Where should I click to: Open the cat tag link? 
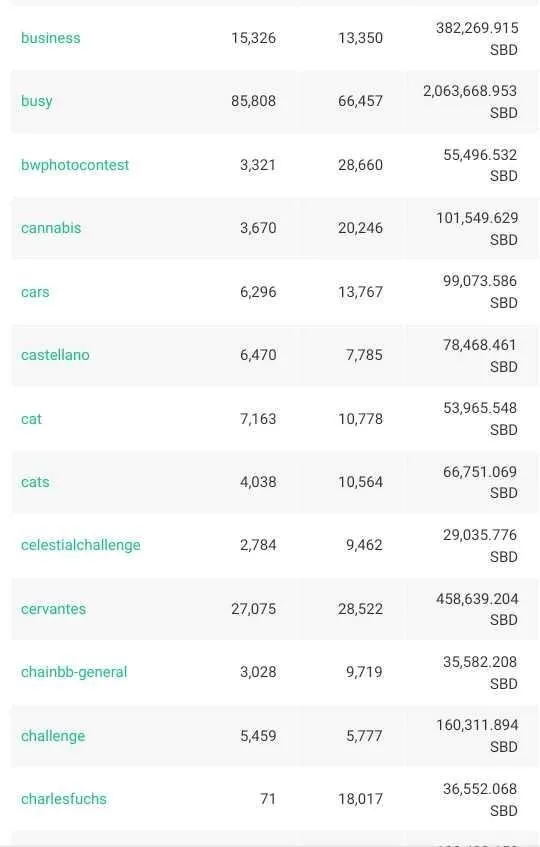31,419
